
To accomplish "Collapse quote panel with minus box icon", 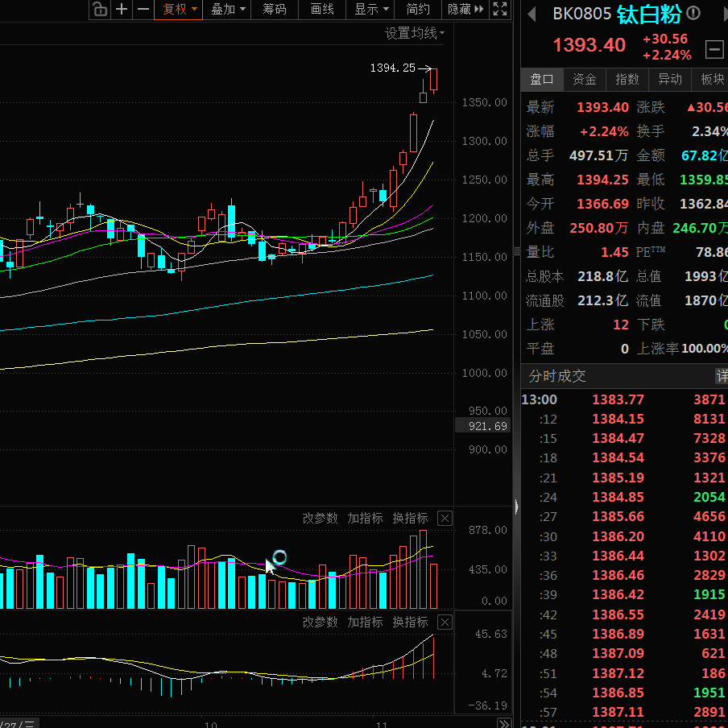I will point(714,49).
